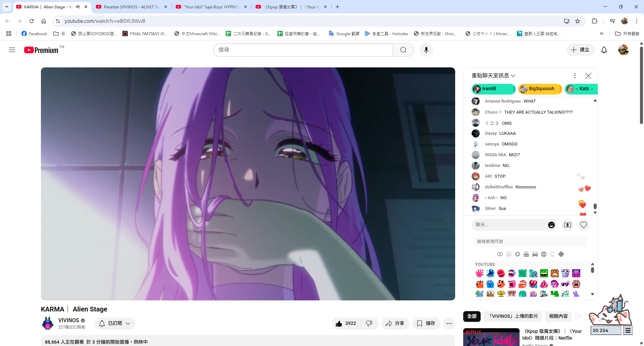Expand the hidden bookmarks chevron

pos(602,34)
